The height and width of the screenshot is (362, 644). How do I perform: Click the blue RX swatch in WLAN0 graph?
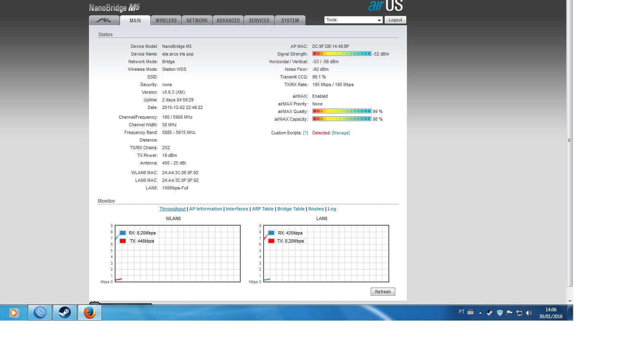(x=123, y=233)
